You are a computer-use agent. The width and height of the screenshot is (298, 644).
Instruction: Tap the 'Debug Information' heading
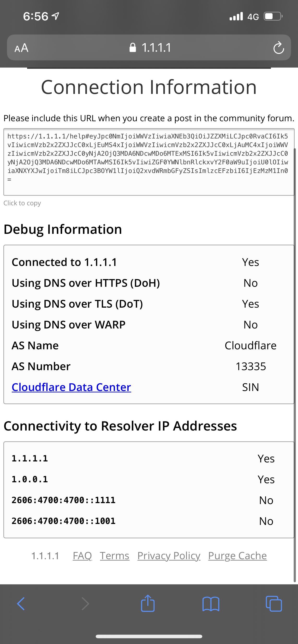point(63,229)
